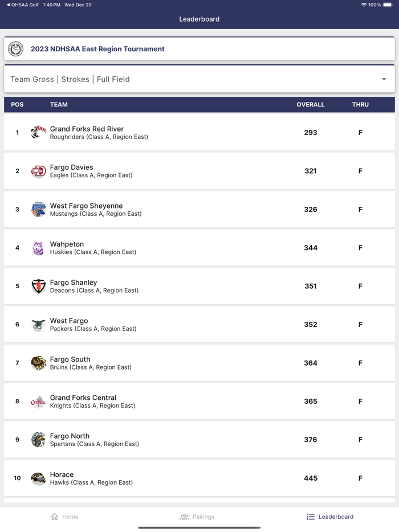Return to the OHSAA Golf app
399x532 pixels.
click(22, 5)
